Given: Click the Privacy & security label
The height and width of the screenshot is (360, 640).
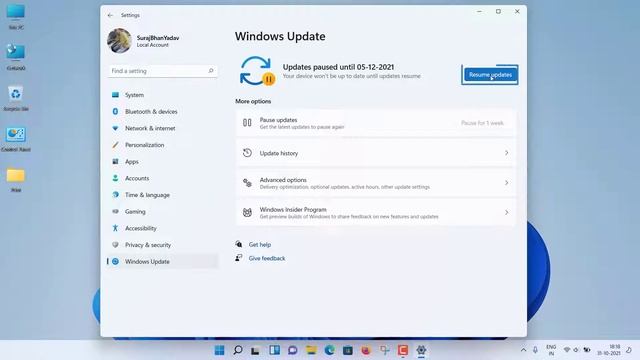Looking at the screenshot, I should [x=148, y=245].
